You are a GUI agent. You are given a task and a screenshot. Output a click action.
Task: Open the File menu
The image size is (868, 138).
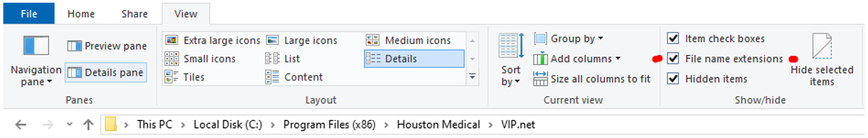tap(29, 14)
